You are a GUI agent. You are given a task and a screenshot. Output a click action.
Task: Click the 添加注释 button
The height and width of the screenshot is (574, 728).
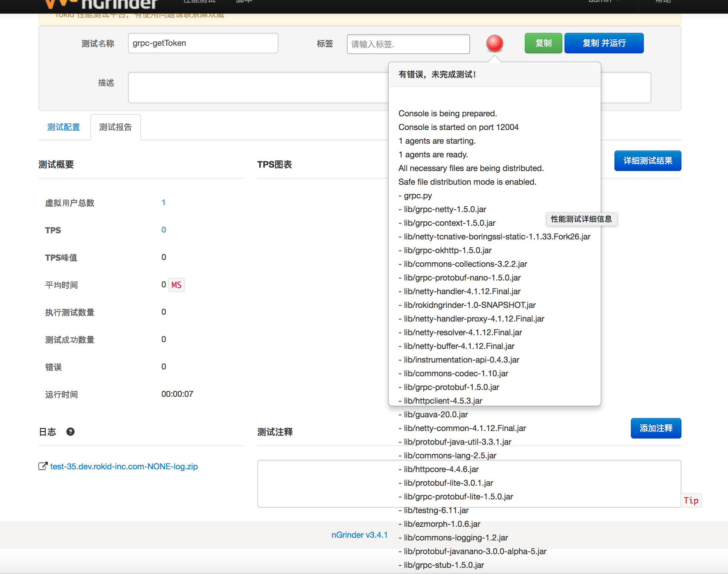point(655,428)
